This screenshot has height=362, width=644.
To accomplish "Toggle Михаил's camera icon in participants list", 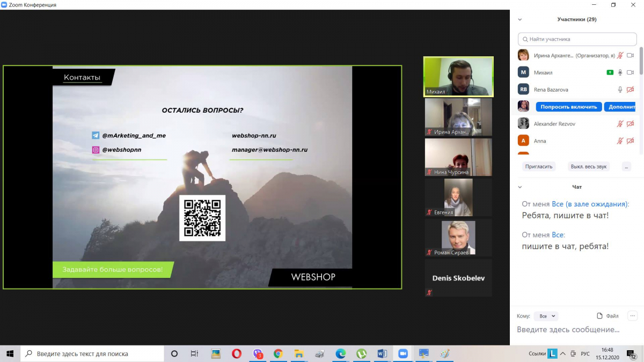I will pos(631,72).
